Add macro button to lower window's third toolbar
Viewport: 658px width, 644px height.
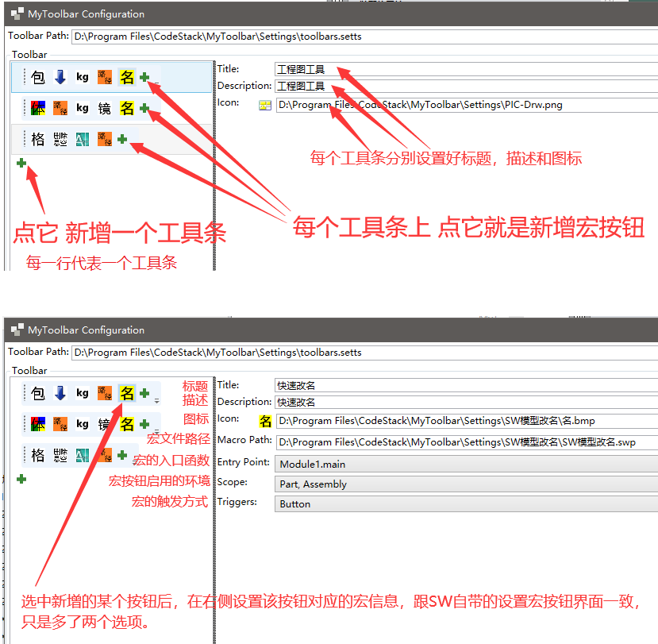coord(122,455)
